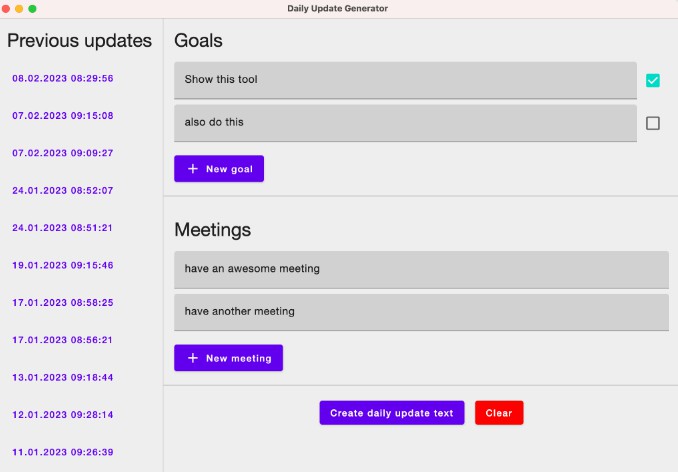Create daily update text
The width and height of the screenshot is (678, 472).
coord(392,413)
